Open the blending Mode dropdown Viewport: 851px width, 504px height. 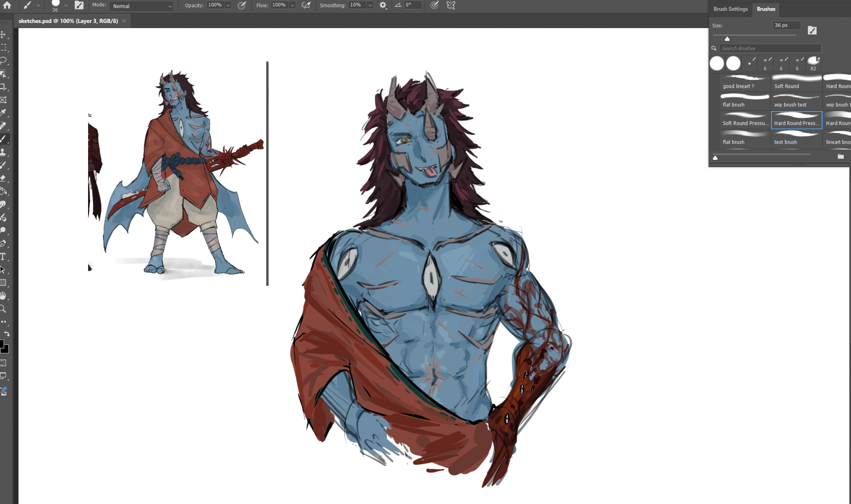[142, 6]
